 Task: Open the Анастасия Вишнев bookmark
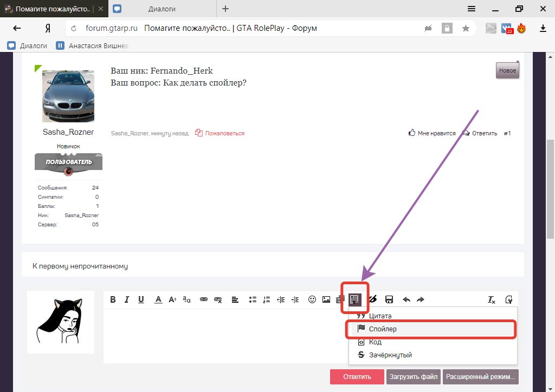tap(92, 45)
